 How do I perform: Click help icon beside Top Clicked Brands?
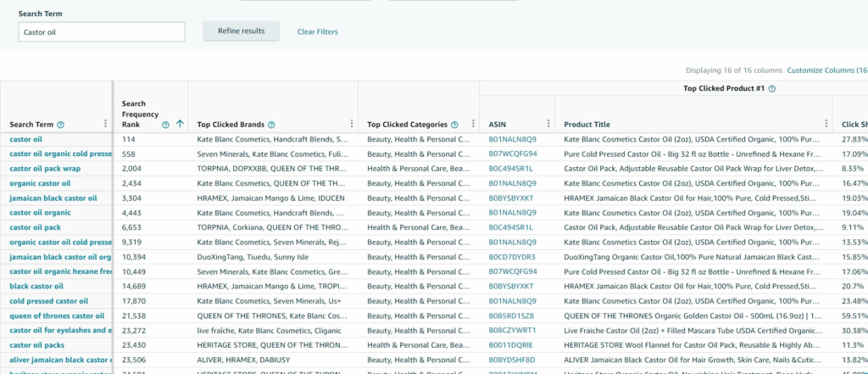pos(271,125)
